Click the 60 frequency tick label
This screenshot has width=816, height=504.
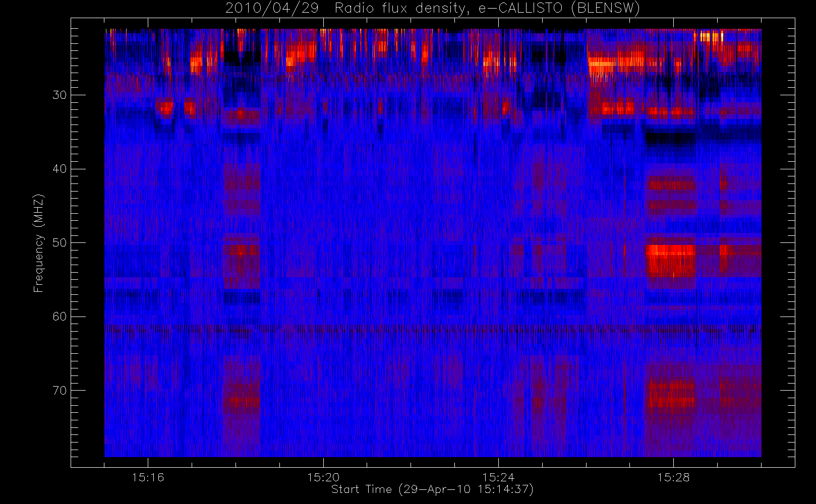click(60, 317)
